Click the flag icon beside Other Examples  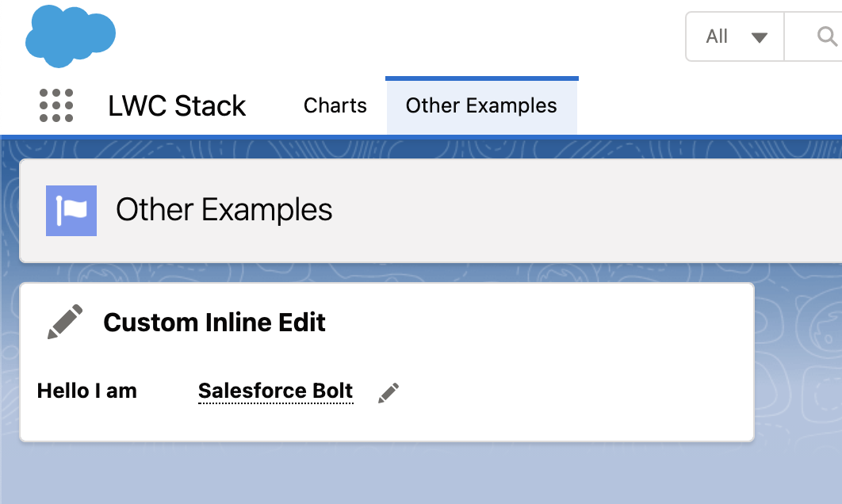click(x=71, y=211)
